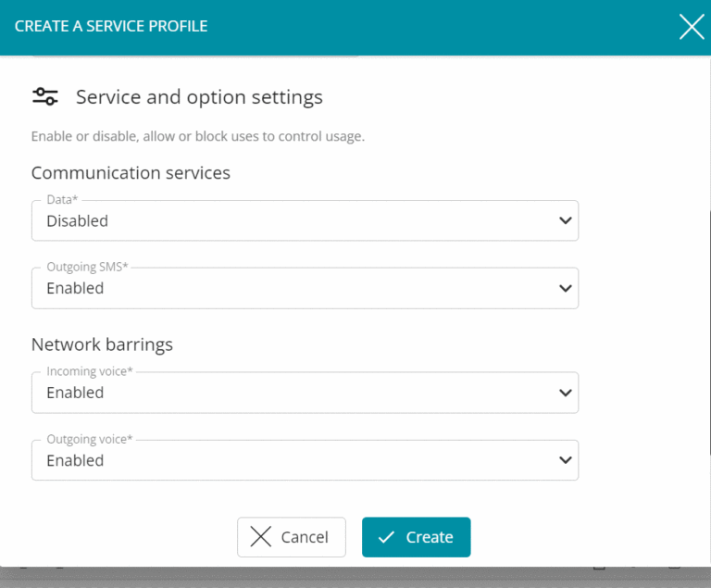
Task: Expand the Outgoing voice chevron arrow
Action: 565,460
